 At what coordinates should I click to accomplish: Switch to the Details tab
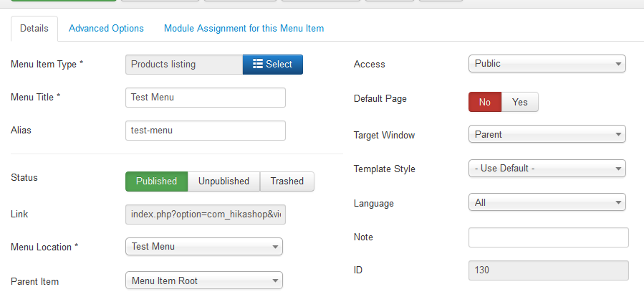(x=34, y=29)
